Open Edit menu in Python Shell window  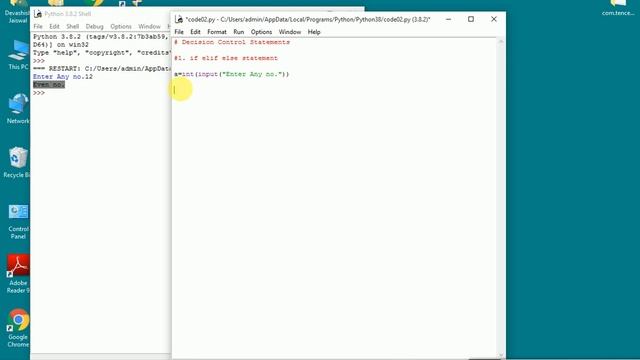[x=54, y=27]
